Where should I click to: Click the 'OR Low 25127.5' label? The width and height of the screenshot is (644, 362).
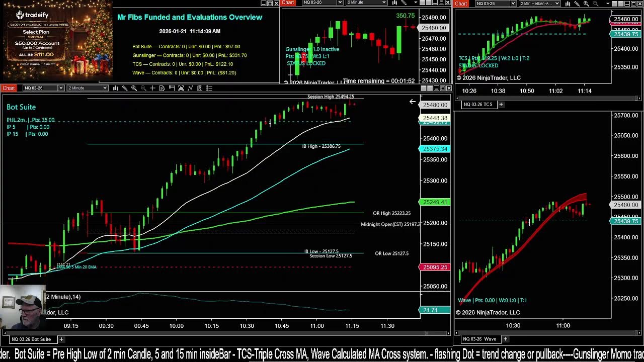point(391,253)
